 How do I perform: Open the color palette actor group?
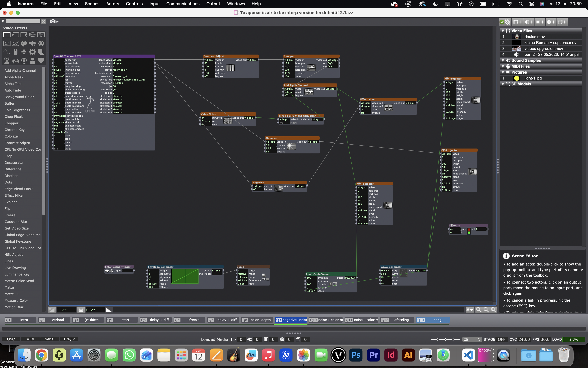pyautogui.click(x=24, y=43)
